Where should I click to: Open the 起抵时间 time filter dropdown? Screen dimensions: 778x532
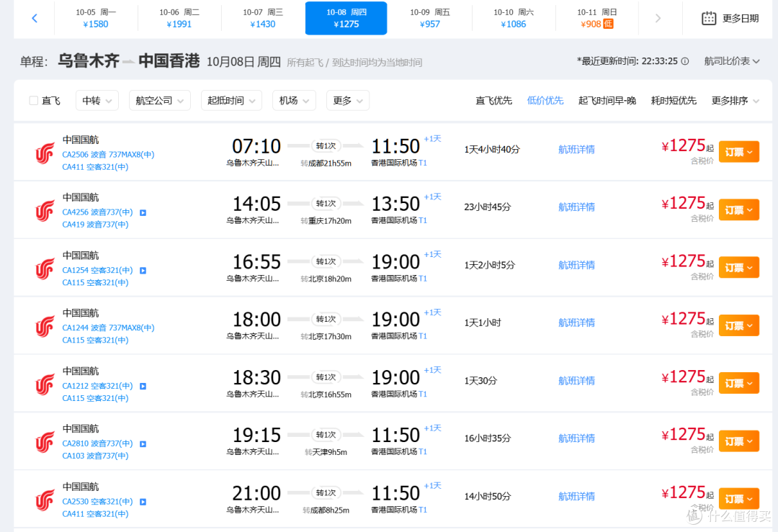point(231,101)
